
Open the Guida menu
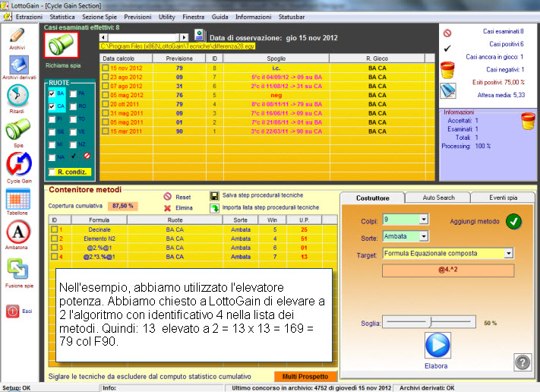coord(219,17)
